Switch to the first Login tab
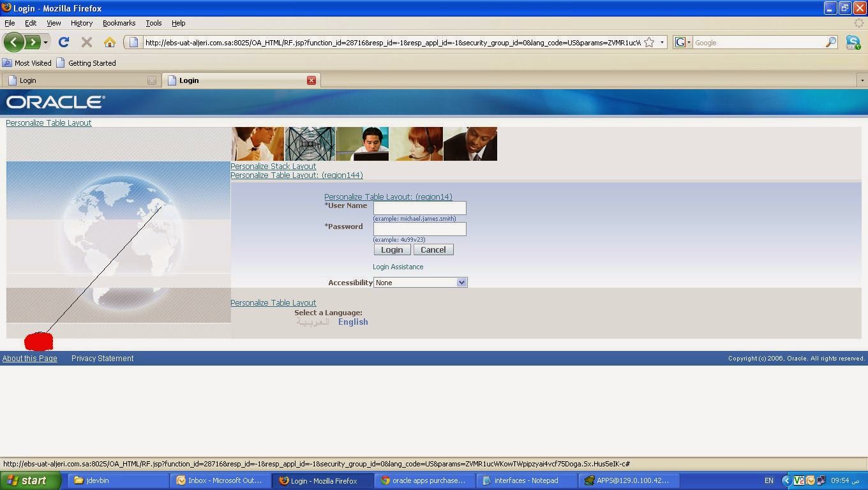The image size is (868, 490). point(80,80)
